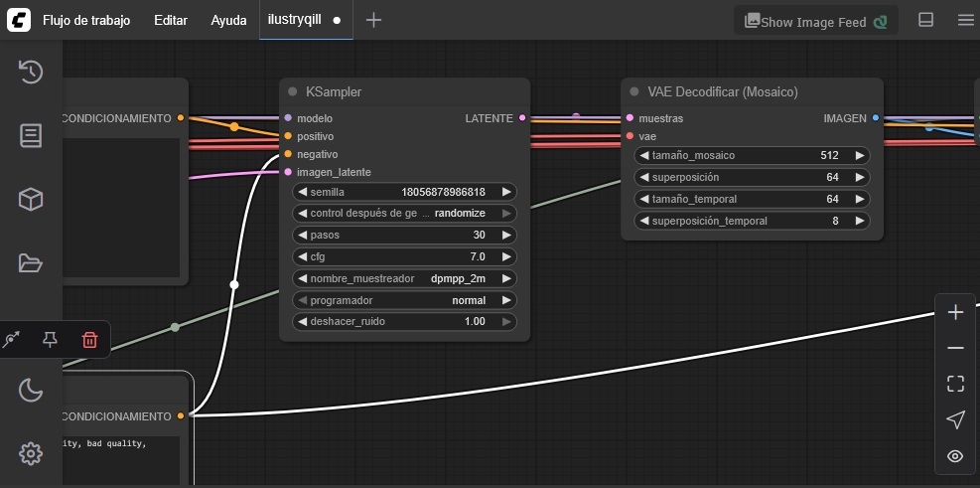Click the KSampler modelo input socket
The height and width of the screenshot is (488, 980).
click(288, 117)
